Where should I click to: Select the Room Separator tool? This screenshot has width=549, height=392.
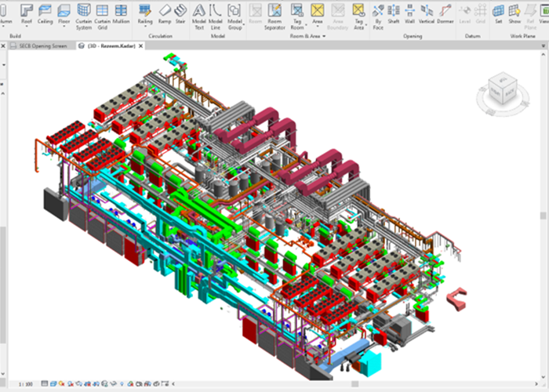(274, 16)
